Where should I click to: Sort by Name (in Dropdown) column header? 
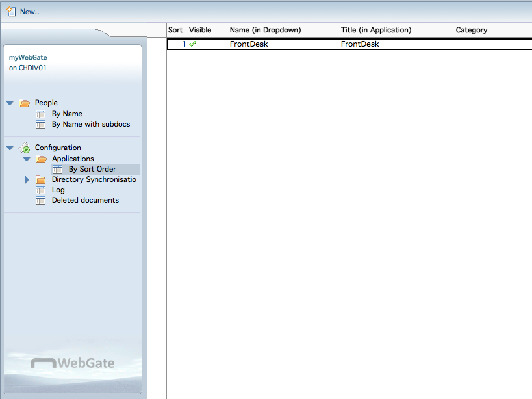pos(265,30)
